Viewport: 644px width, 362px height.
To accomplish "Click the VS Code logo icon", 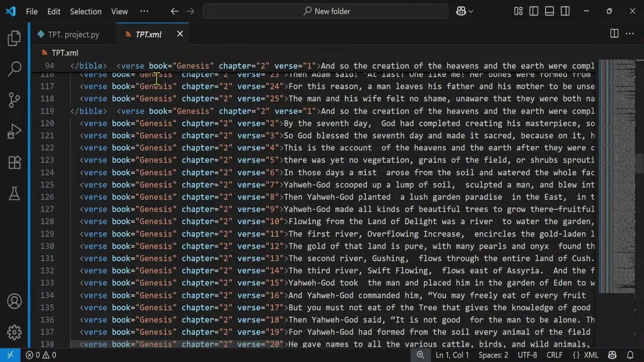I will (x=11, y=11).
